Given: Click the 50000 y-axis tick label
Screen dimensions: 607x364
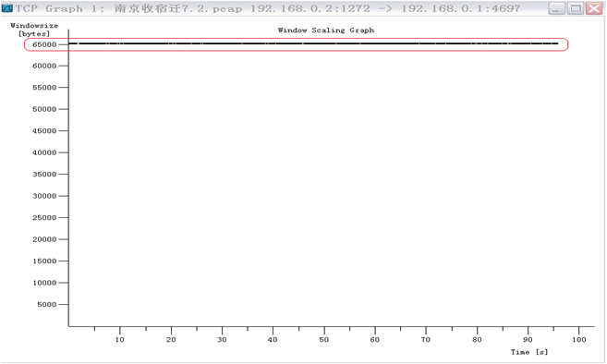Looking at the screenshot, I should (x=44, y=109).
